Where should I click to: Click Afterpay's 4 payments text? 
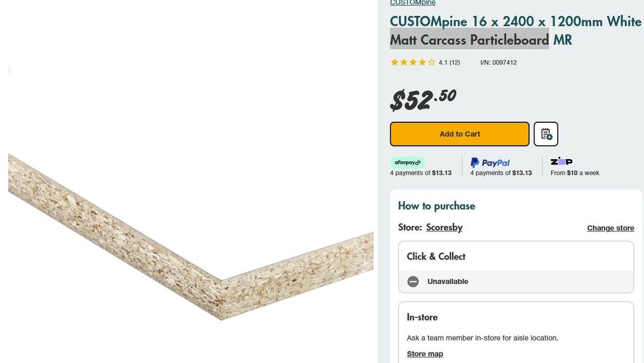click(421, 172)
